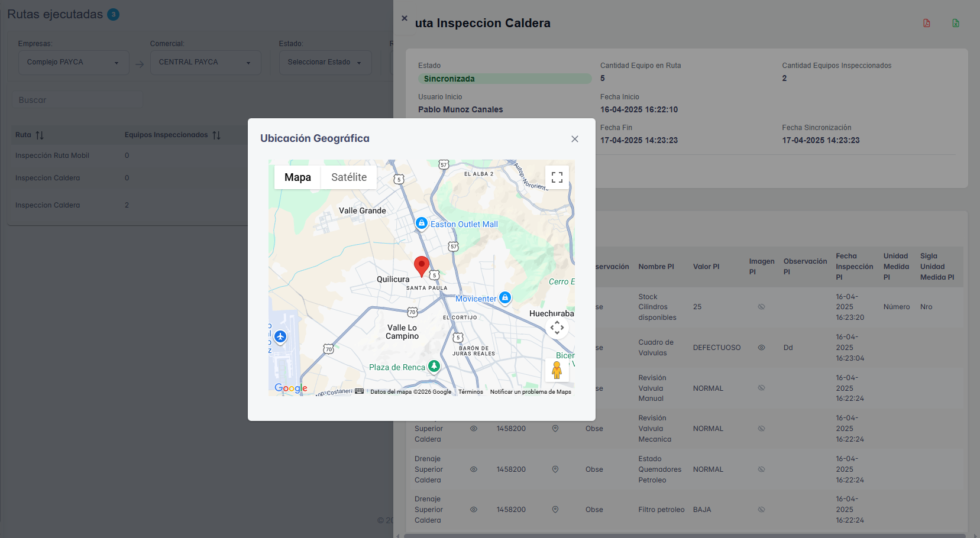Open the Seleccionar Estado dropdown
The height and width of the screenshot is (538, 980).
[x=325, y=62]
